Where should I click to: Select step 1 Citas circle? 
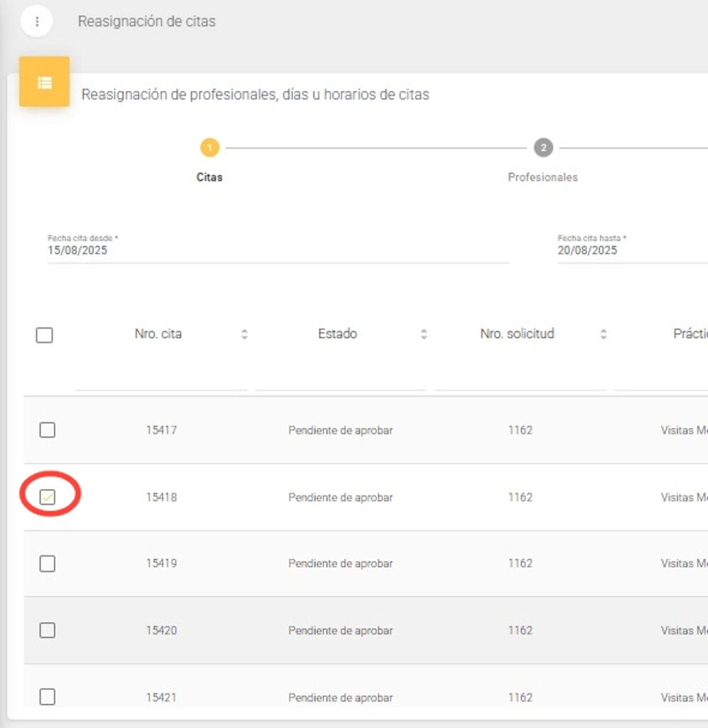click(x=209, y=148)
